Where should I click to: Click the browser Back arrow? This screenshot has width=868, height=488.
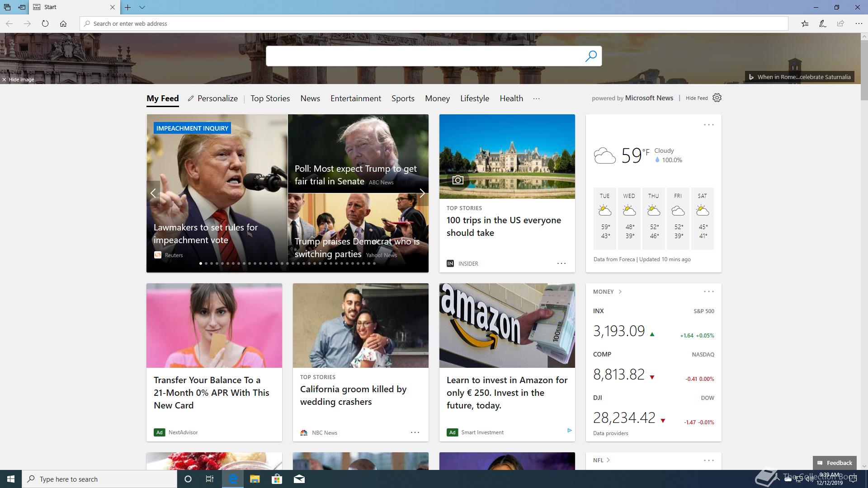[x=9, y=23]
